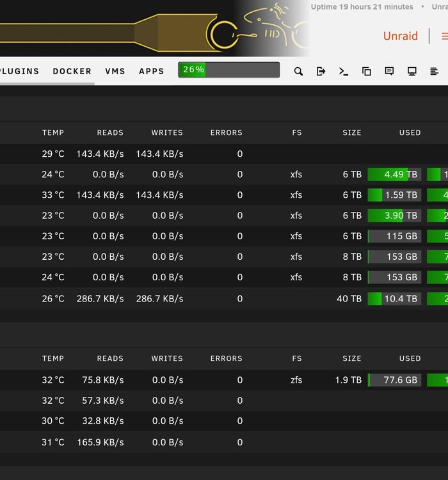Click the 32.8 KB/s reads value
Viewport: 448px width, 480px height.
pos(103,421)
